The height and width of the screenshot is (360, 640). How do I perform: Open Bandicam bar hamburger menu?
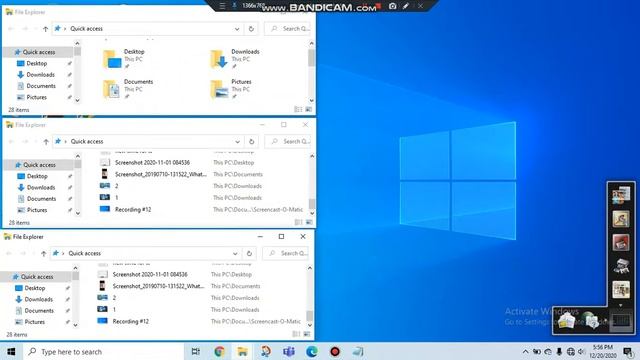tap(222, 6)
